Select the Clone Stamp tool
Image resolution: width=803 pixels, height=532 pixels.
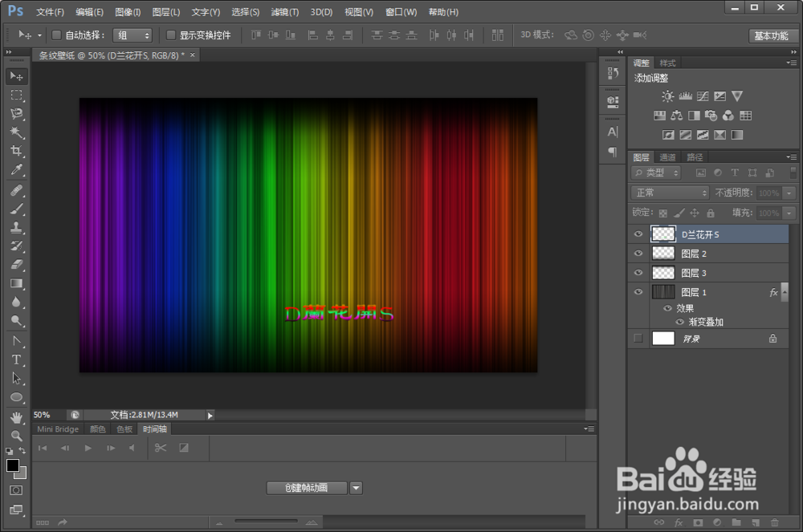(x=16, y=228)
